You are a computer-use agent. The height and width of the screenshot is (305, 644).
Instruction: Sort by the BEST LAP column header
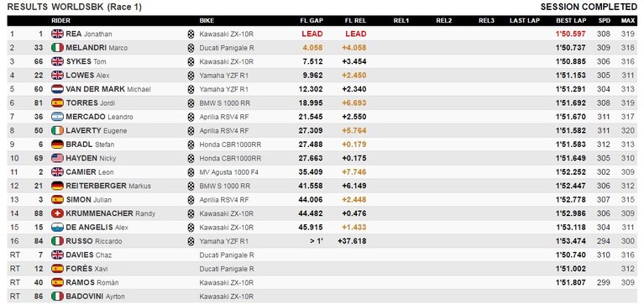571,20
